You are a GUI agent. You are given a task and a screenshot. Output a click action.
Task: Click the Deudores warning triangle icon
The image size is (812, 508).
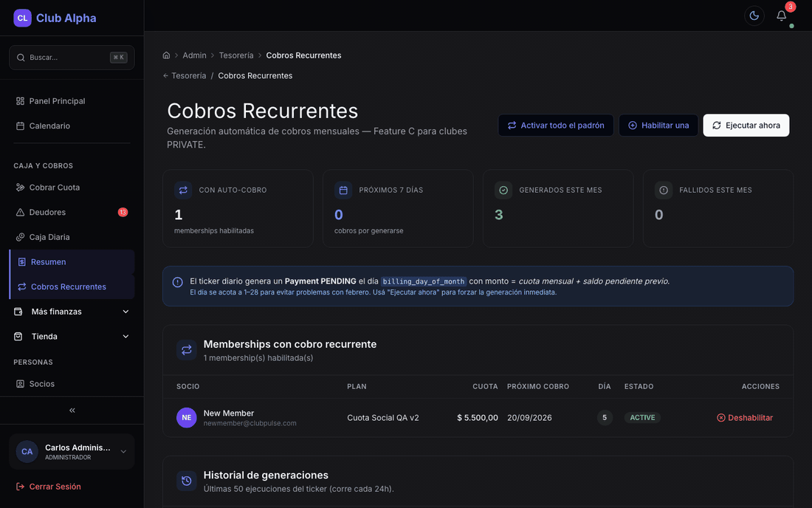[20, 213]
